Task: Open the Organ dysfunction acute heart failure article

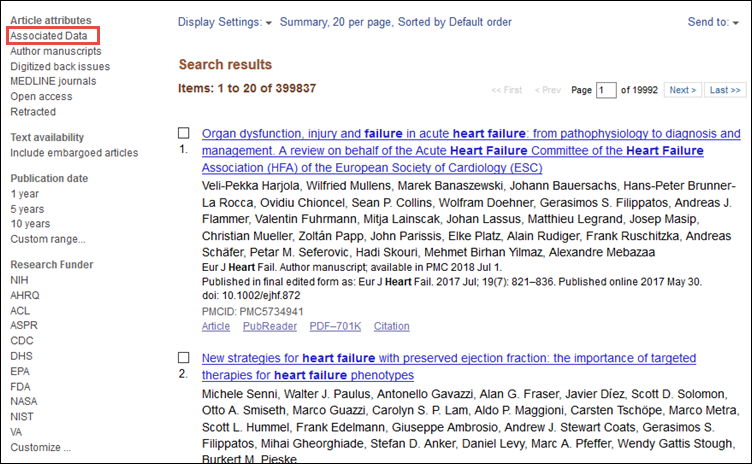Action: (x=471, y=151)
